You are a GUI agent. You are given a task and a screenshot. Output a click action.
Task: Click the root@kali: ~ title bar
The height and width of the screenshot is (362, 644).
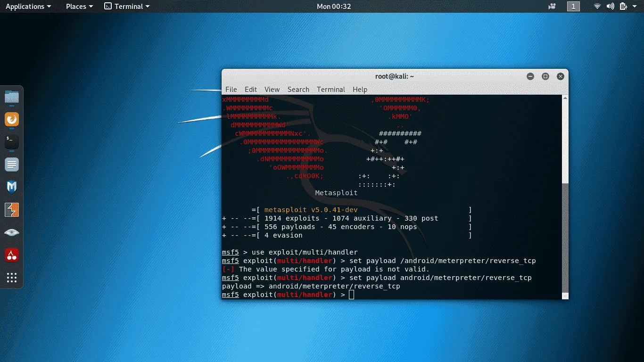point(395,76)
